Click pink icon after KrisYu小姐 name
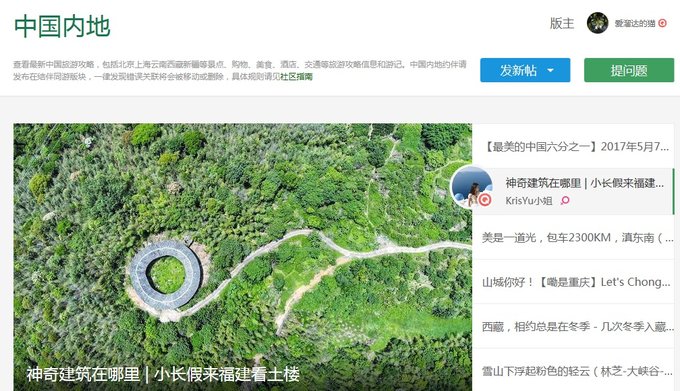 tap(565, 200)
